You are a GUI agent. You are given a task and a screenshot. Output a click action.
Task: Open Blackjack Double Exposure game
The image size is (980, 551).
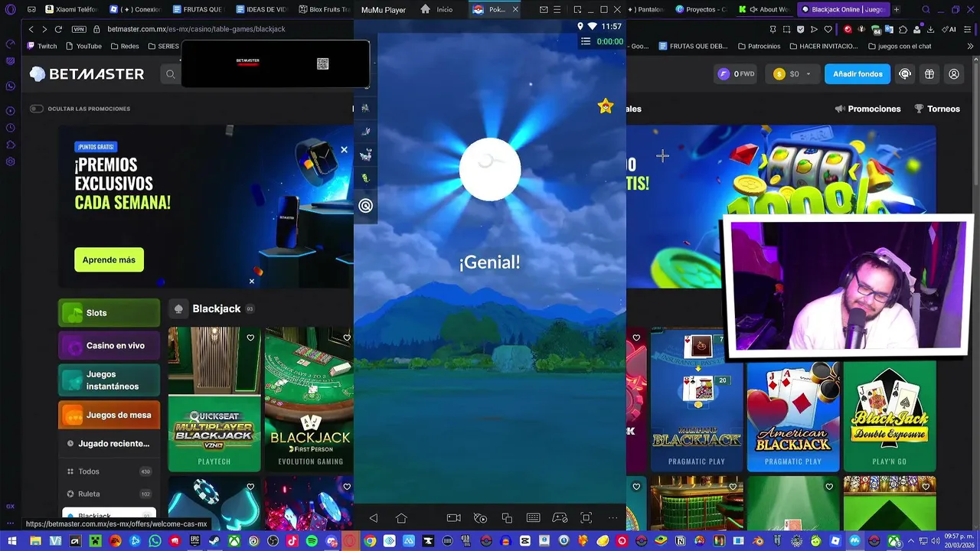pos(890,416)
